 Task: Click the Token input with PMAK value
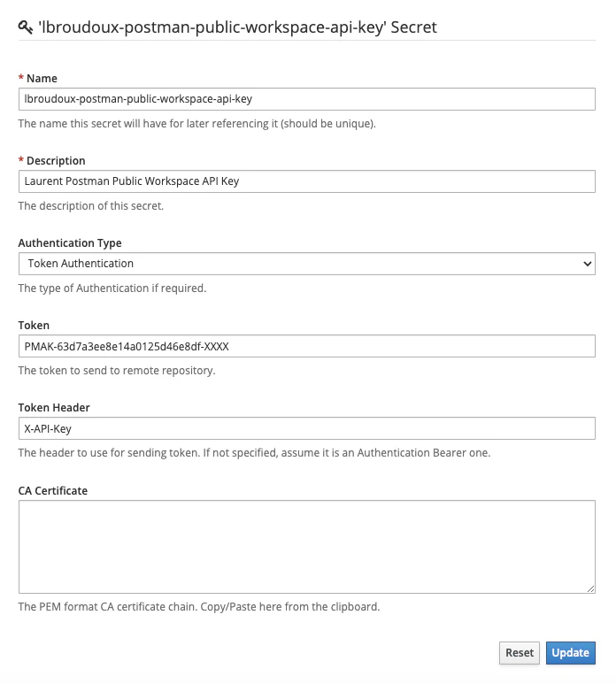click(x=306, y=346)
